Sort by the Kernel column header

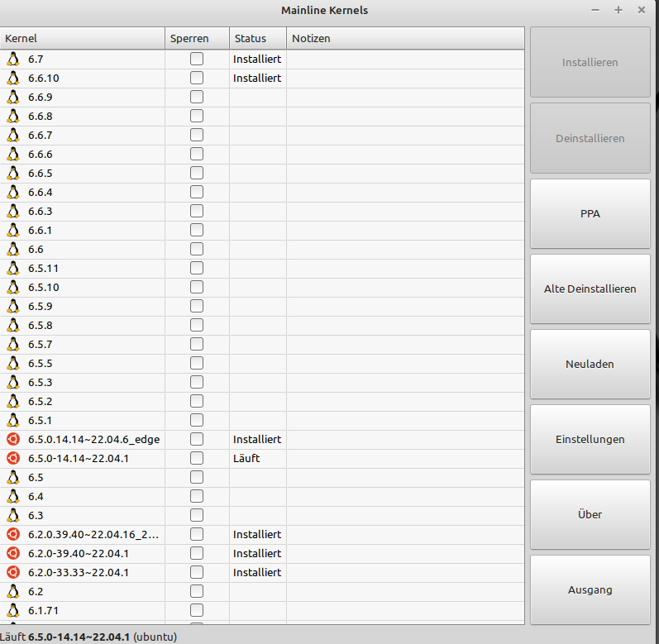(83, 38)
